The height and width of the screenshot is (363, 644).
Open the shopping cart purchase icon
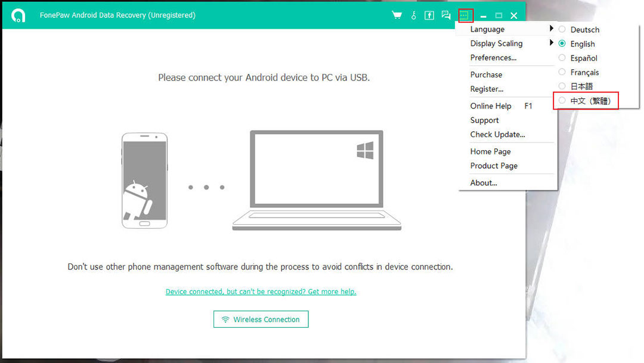[397, 15]
